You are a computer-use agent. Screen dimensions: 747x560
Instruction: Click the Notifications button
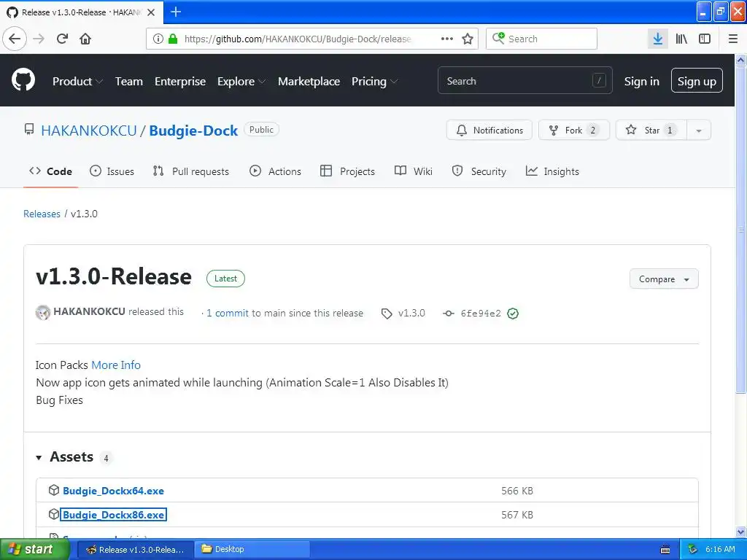[489, 131]
